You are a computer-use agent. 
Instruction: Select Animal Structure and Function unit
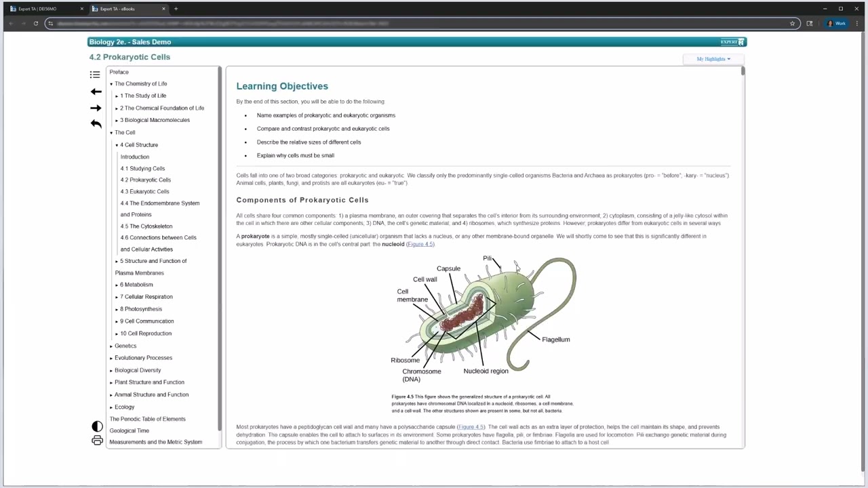click(x=152, y=394)
